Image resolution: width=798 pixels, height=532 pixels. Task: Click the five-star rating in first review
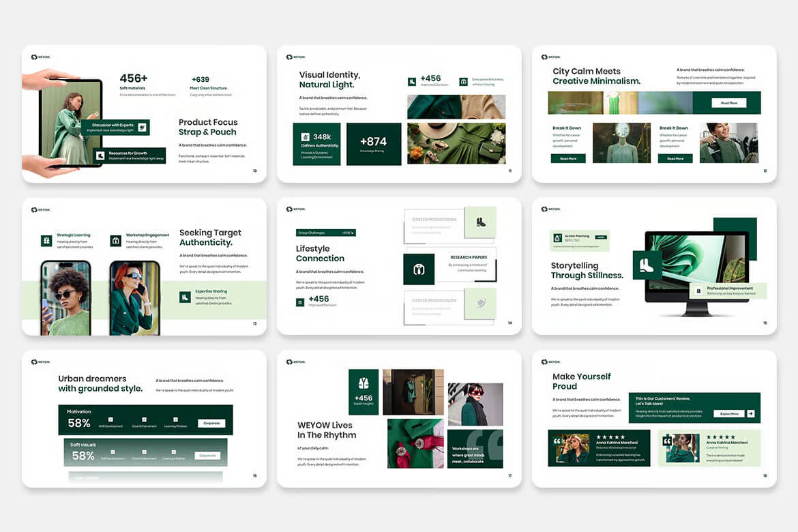610,437
